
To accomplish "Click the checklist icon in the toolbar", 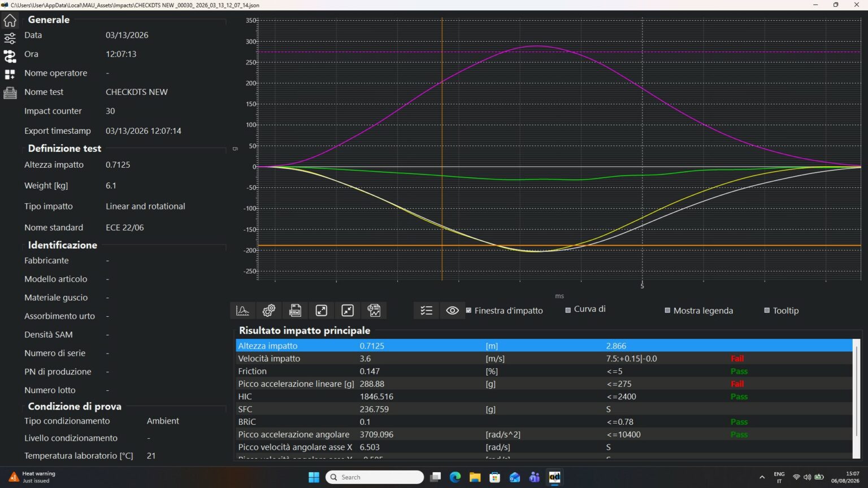I will (x=426, y=310).
